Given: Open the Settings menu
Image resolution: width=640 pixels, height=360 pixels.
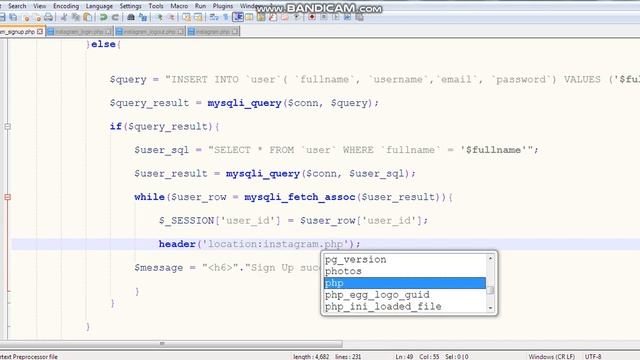Looking at the screenshot, I should (x=130, y=6).
